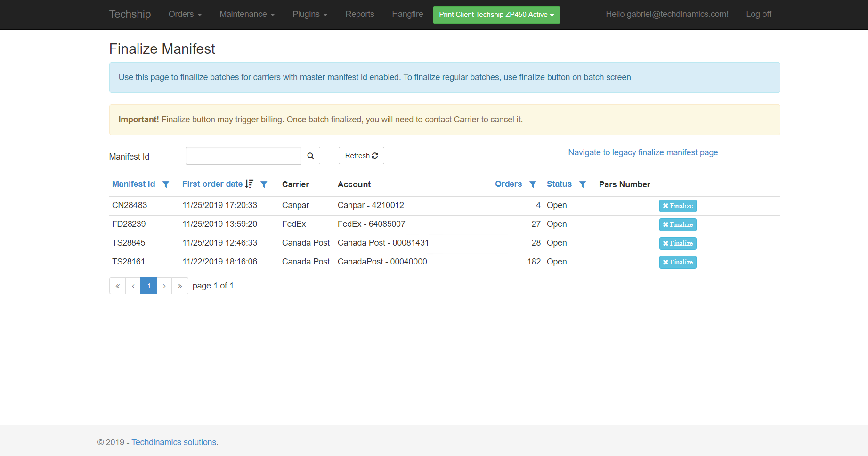Open the filter icon on Orders column
Image resolution: width=868 pixels, height=456 pixels.
[x=533, y=184]
